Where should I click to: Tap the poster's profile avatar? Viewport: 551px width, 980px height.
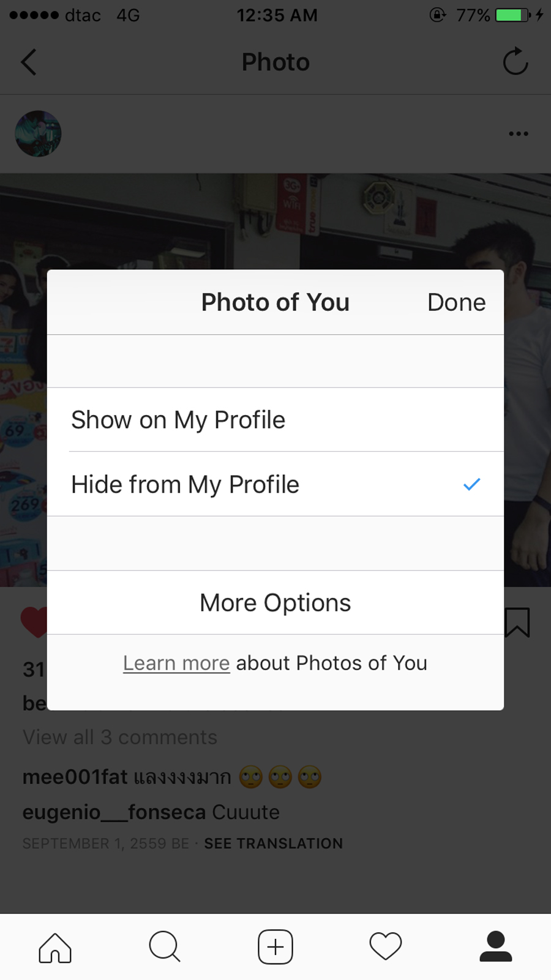(38, 133)
